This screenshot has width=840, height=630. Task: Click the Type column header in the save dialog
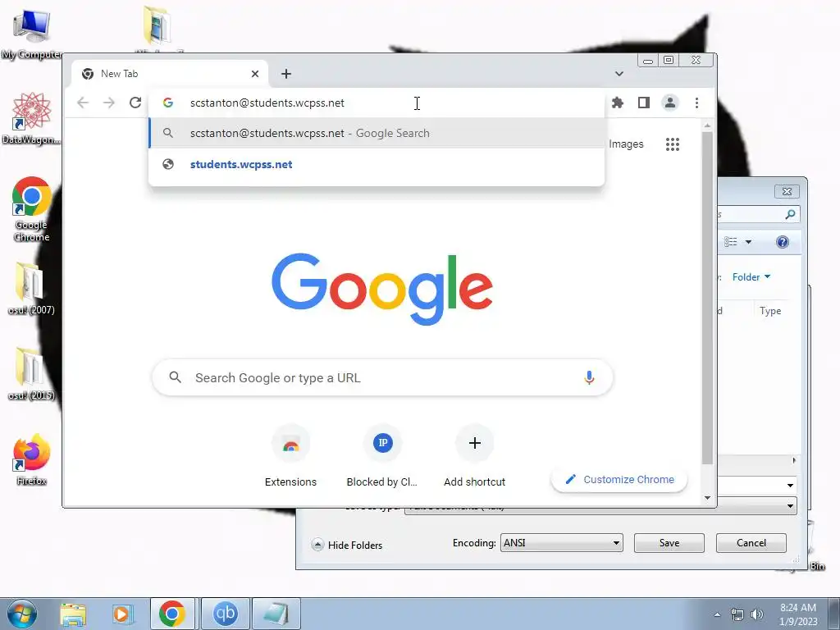769,311
